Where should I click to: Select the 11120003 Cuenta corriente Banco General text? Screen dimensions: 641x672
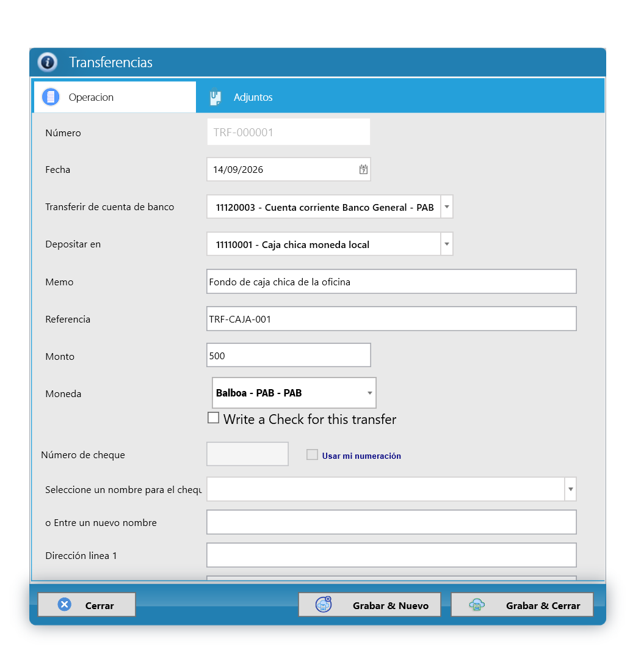click(325, 208)
